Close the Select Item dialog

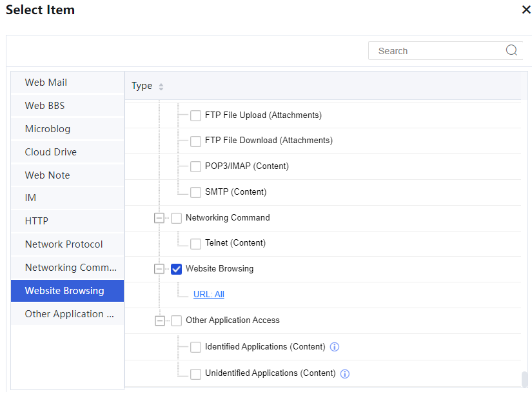[526, 10]
